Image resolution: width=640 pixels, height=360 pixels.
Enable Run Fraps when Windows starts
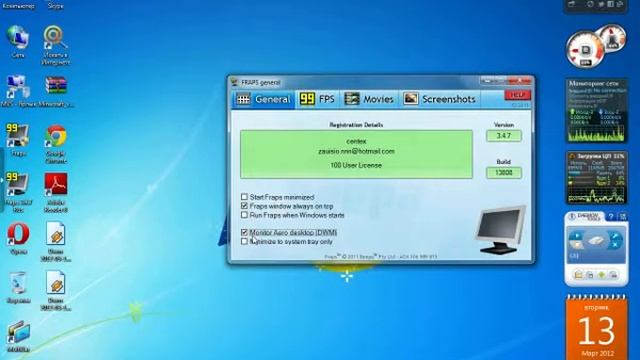244,215
